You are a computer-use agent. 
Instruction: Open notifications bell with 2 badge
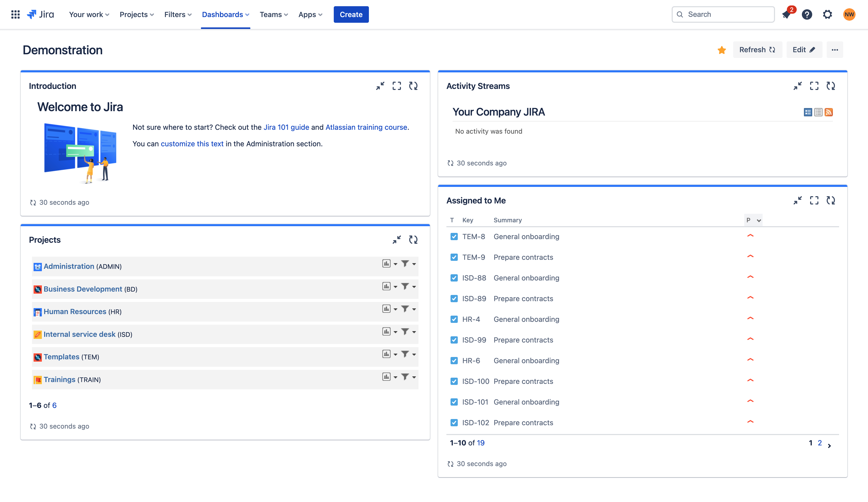coord(786,14)
